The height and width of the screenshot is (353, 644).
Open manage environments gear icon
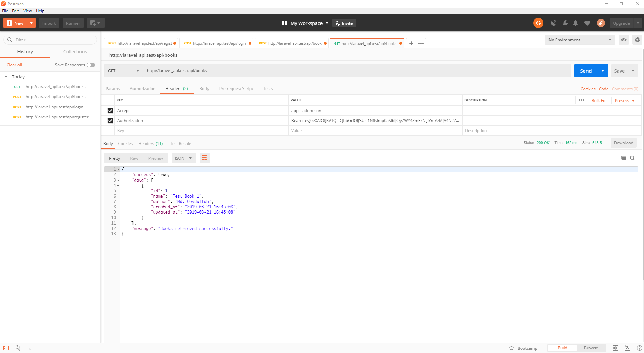pyautogui.click(x=637, y=40)
